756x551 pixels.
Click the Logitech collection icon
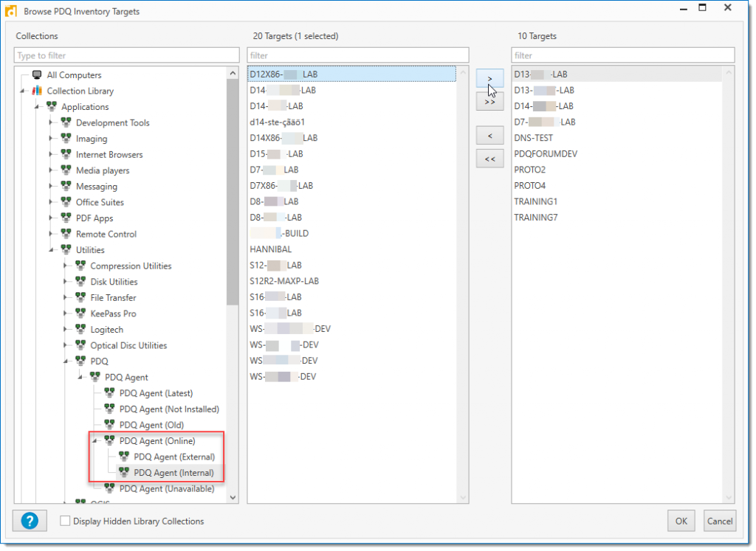tap(80, 329)
